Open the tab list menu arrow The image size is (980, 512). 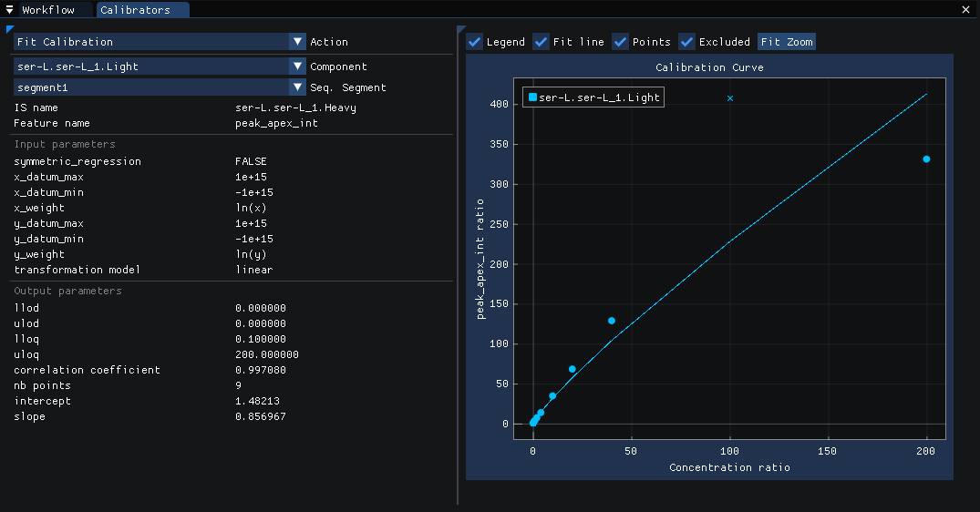(x=9, y=9)
